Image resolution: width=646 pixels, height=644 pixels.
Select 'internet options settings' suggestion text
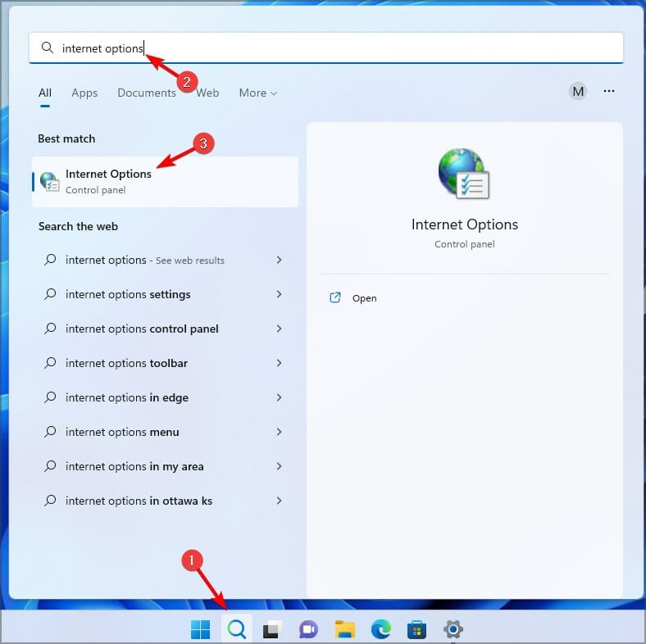tap(128, 294)
